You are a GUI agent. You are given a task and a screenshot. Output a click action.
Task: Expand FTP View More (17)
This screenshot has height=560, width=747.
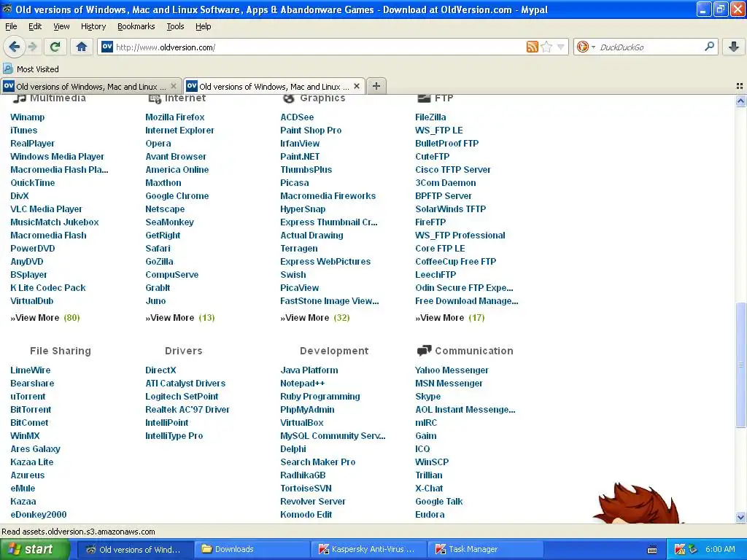[x=449, y=318]
